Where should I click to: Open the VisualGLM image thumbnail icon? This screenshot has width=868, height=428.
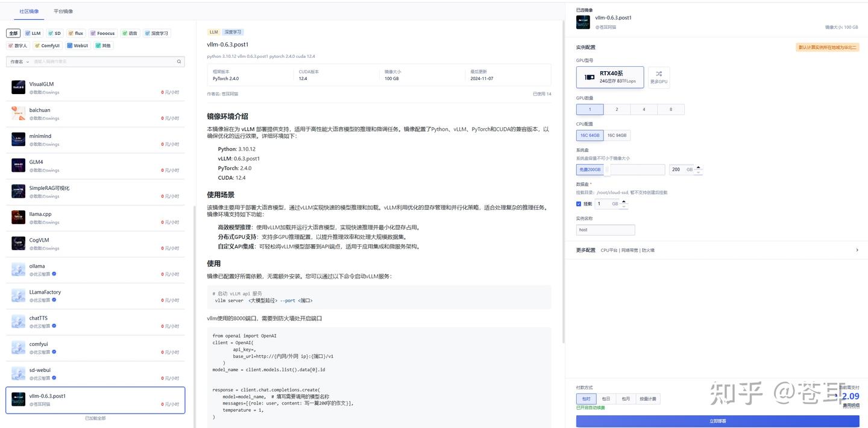point(18,87)
